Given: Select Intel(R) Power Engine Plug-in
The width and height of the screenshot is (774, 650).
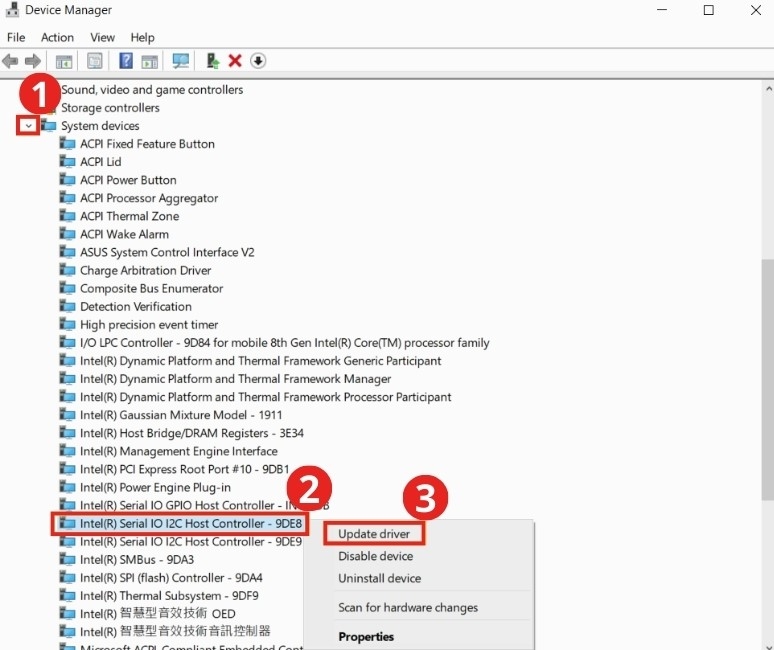Looking at the screenshot, I should 155,488.
